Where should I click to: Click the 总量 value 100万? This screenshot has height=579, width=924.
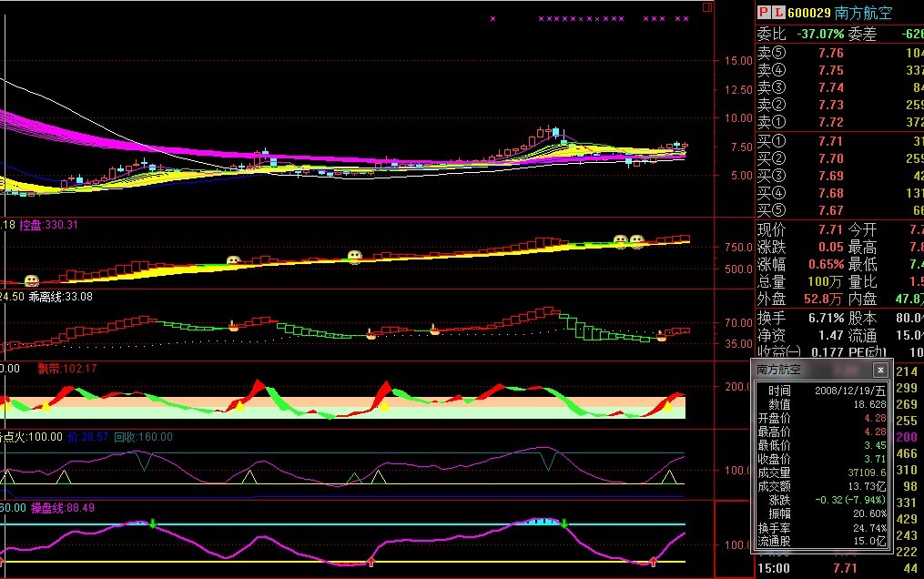(x=826, y=282)
